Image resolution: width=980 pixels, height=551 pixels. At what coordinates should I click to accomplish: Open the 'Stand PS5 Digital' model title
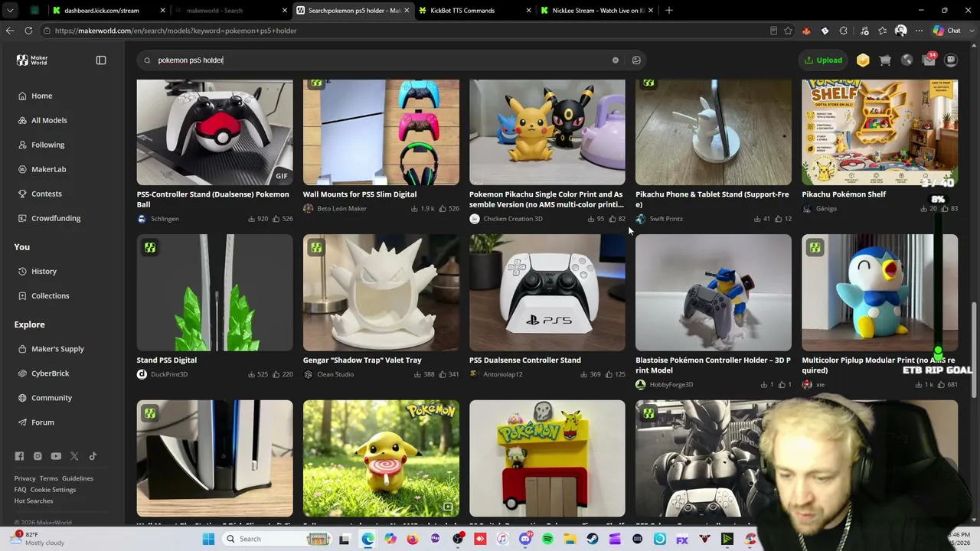167,360
